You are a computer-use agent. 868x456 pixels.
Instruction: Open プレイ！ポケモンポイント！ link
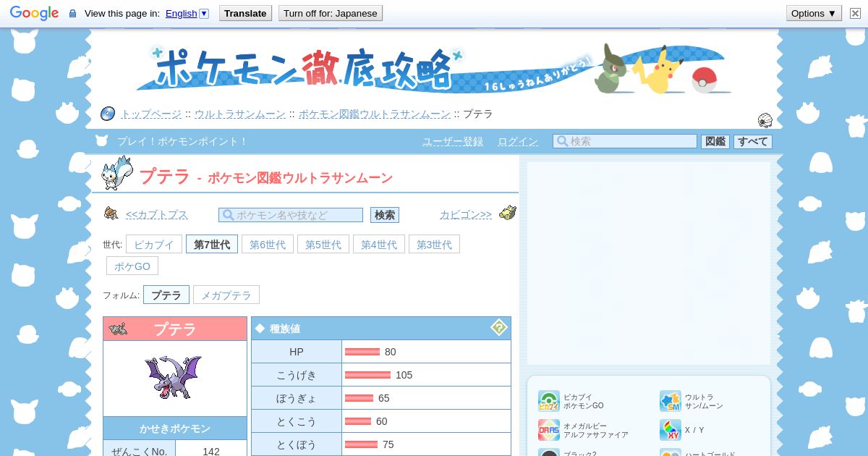click(182, 141)
